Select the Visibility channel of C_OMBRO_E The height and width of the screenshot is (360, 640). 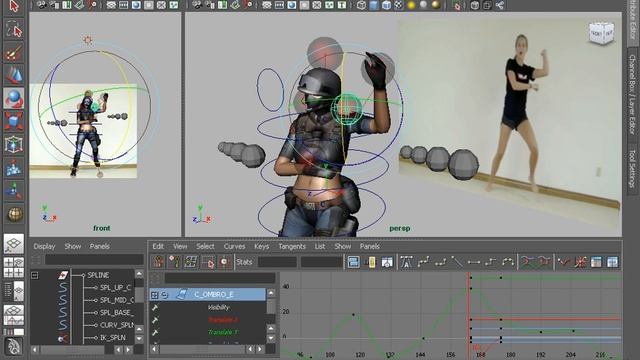(x=218, y=307)
